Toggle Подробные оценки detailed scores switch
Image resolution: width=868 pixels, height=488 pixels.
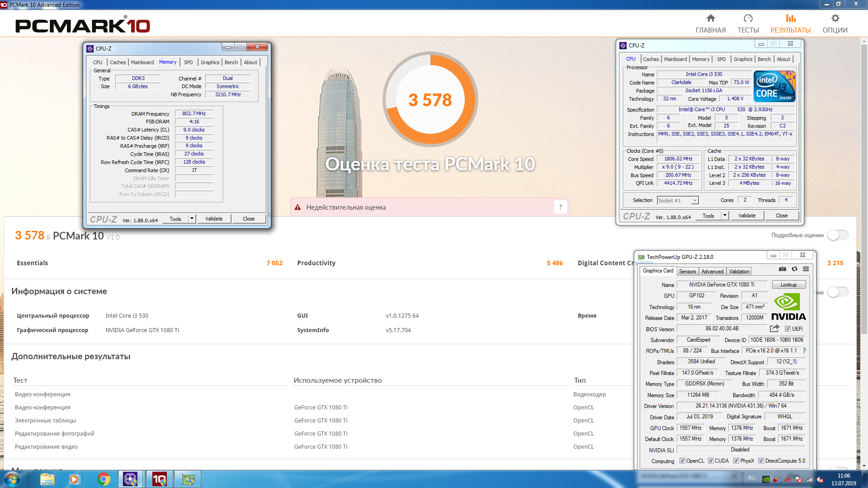click(838, 235)
